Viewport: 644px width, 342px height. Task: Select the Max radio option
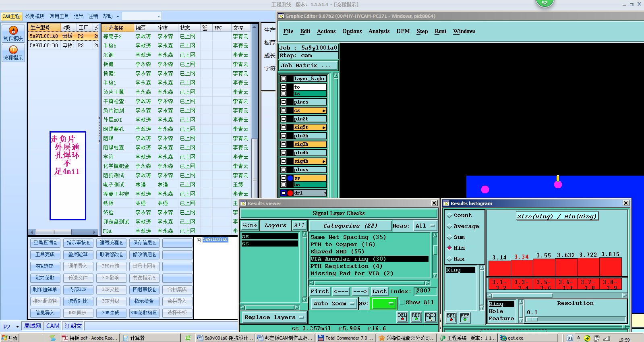pos(449,259)
